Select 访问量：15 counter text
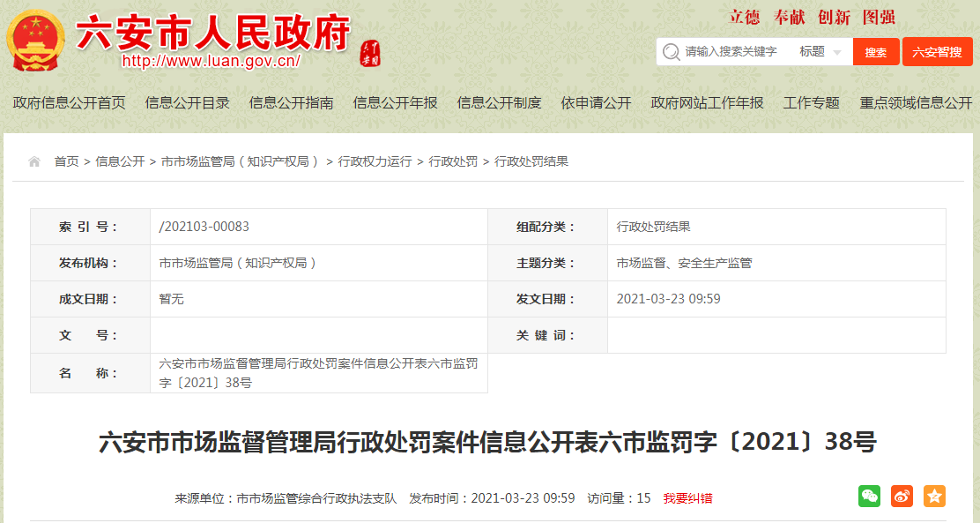 [x=619, y=498]
